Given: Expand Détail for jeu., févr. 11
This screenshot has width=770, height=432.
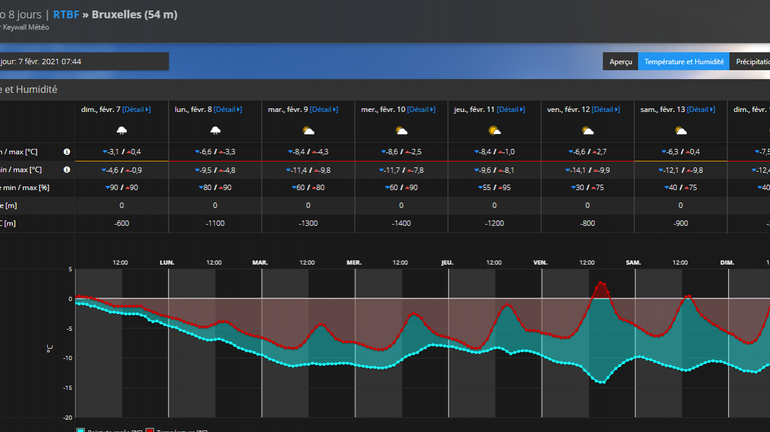Looking at the screenshot, I should 510,109.
